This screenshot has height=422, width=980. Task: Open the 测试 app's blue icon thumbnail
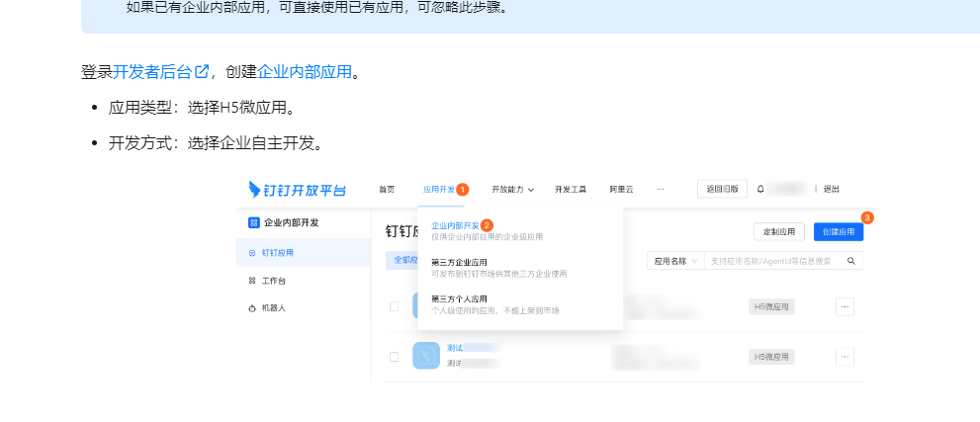(426, 356)
